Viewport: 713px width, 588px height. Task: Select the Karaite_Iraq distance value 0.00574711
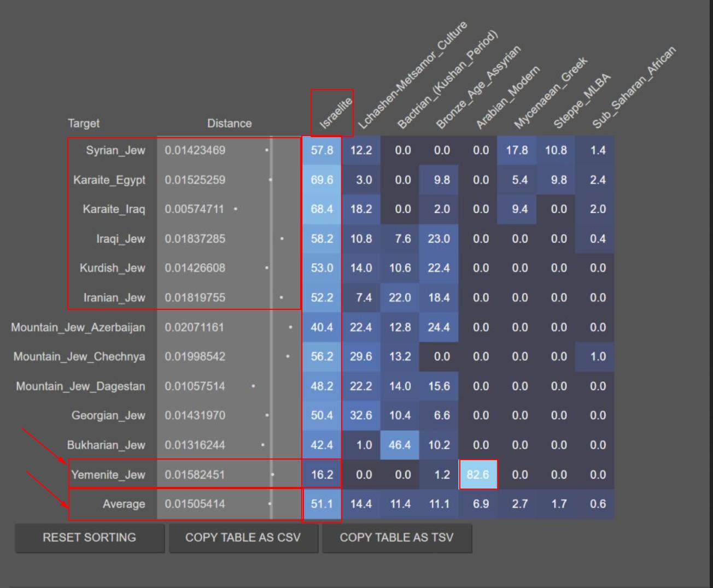click(194, 209)
